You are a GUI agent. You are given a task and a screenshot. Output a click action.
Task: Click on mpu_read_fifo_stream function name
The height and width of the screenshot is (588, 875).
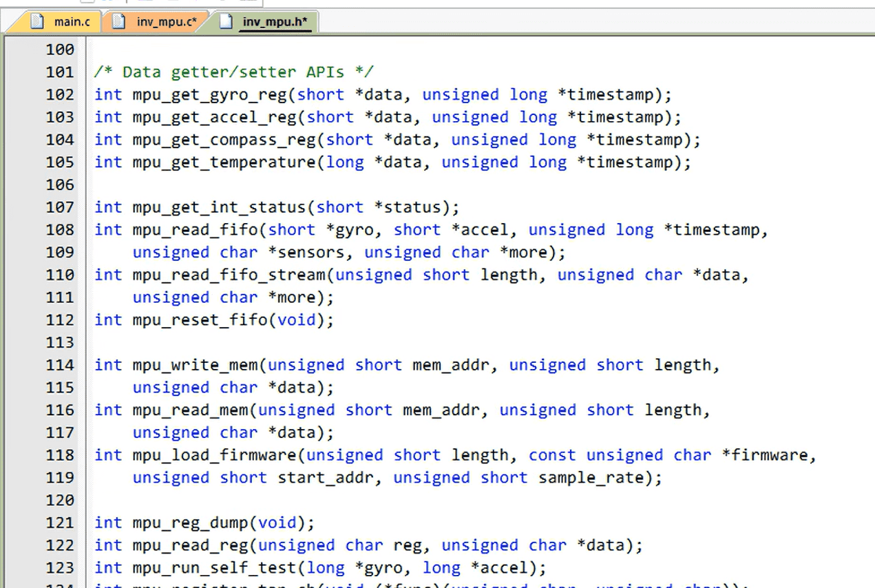(229, 275)
